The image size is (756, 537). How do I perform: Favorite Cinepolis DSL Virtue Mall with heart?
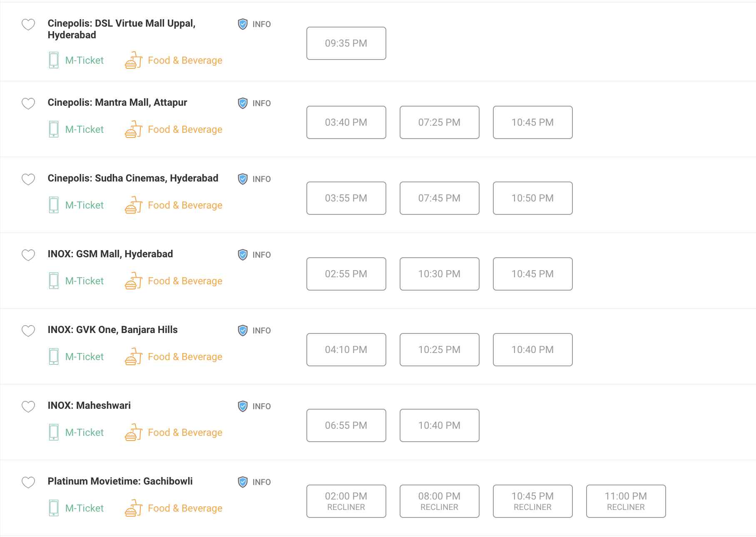[x=28, y=25]
